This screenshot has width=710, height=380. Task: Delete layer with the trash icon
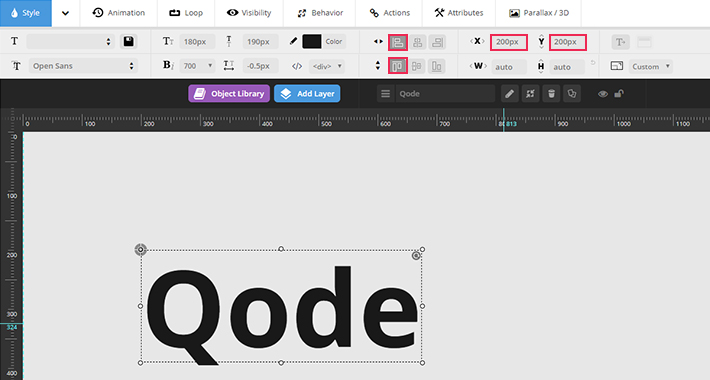(x=551, y=94)
